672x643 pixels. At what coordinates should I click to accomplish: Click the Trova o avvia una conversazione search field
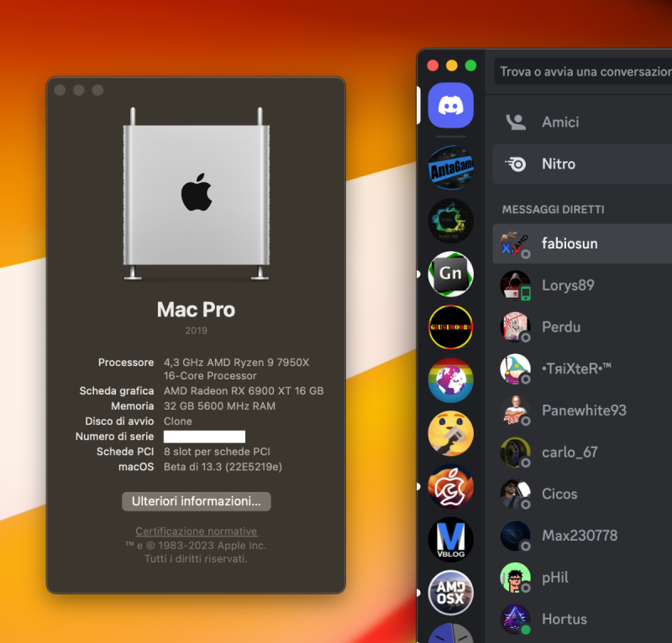tap(583, 71)
